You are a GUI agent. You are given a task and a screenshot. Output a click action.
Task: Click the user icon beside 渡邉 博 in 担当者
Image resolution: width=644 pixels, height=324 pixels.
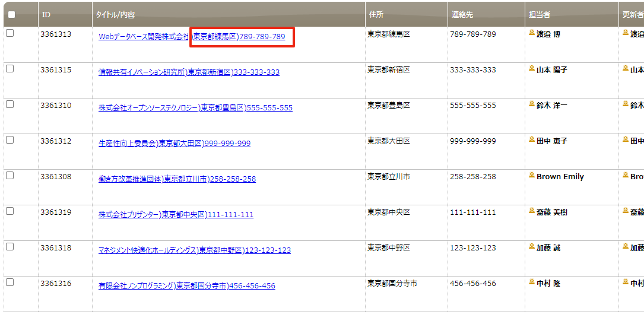[x=532, y=33]
